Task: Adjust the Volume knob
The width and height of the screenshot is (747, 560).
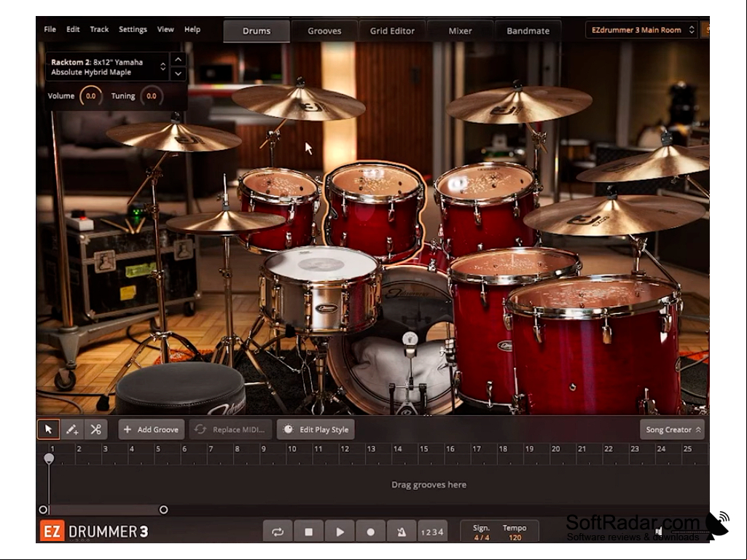Action: tap(90, 95)
